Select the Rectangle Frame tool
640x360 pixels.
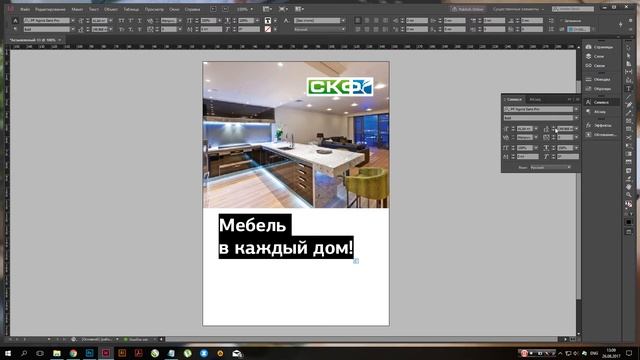629,121
